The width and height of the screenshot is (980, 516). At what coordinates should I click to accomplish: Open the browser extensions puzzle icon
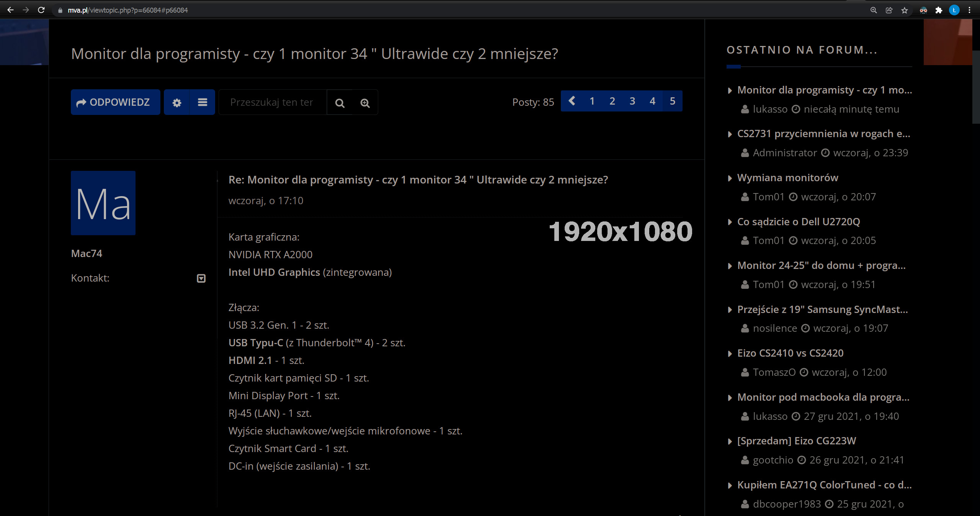tap(939, 10)
